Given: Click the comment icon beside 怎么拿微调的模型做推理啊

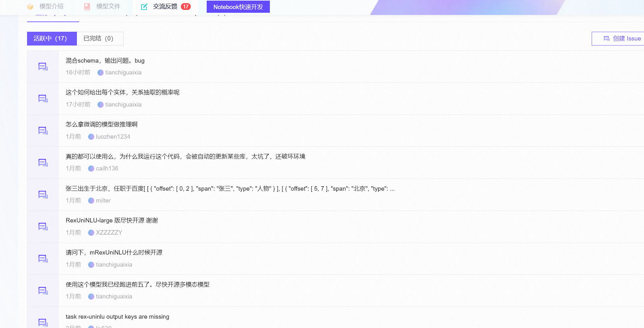Looking at the screenshot, I should click(x=43, y=131).
